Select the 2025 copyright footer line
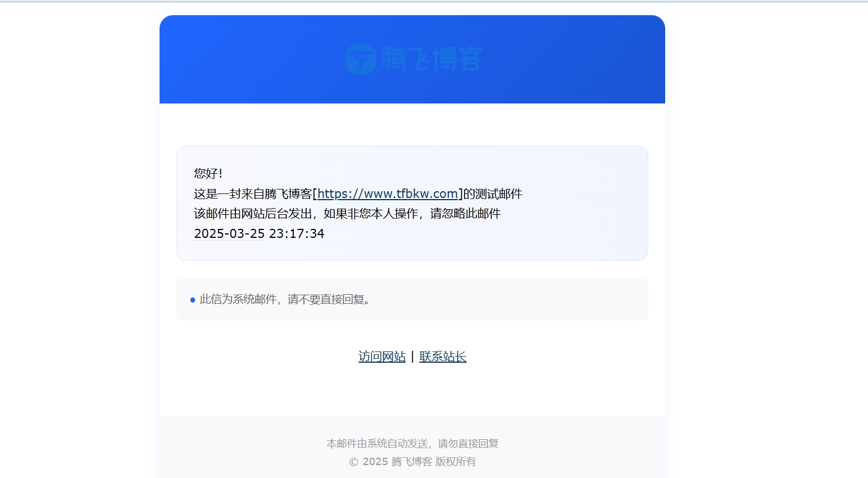 click(412, 462)
